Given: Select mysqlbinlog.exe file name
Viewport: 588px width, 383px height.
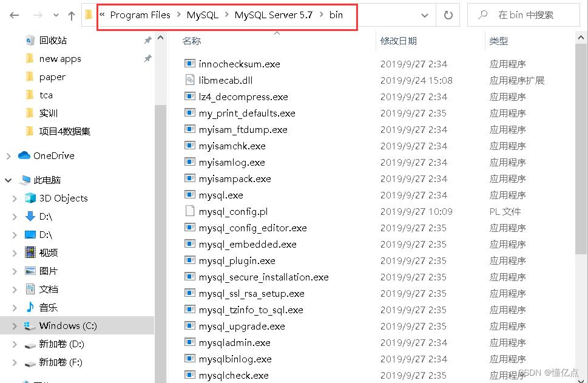Looking at the screenshot, I should [235, 359].
